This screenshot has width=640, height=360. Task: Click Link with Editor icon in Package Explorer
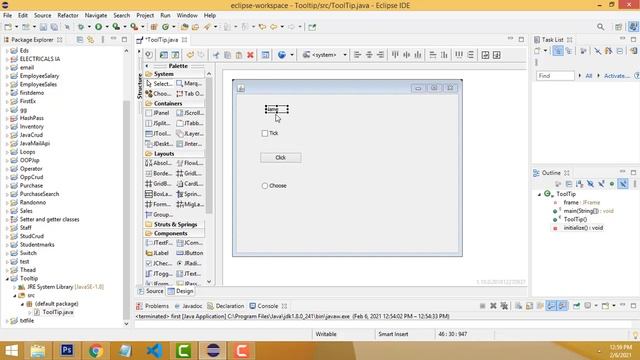click(x=91, y=40)
